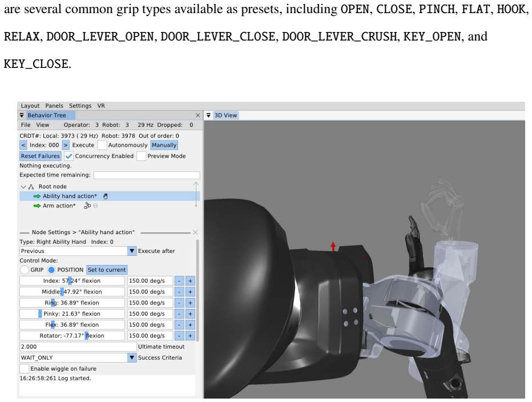Increase the Ring speed with plus
This screenshot has width=532, height=402.
pos(190,303)
